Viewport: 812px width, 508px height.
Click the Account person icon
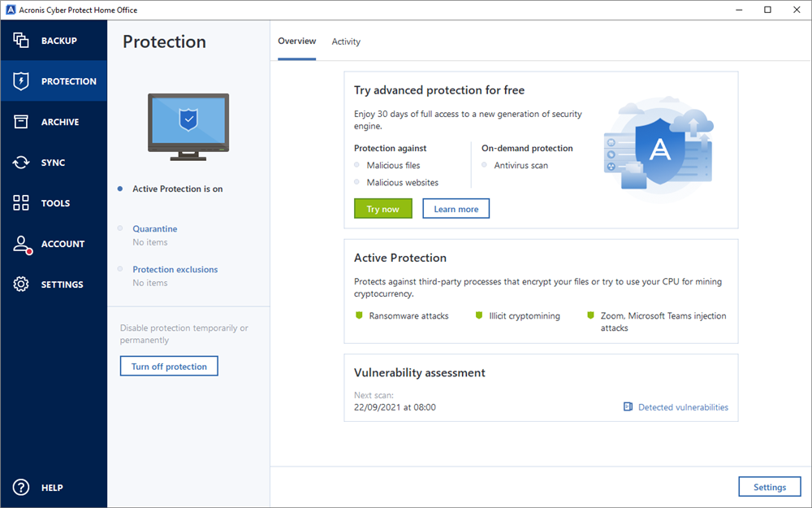coord(21,244)
